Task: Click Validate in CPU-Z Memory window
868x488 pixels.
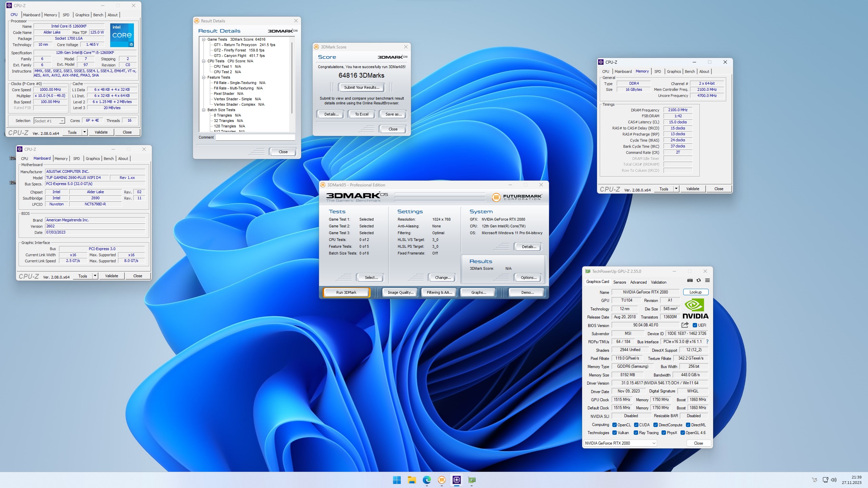Action: click(x=692, y=189)
